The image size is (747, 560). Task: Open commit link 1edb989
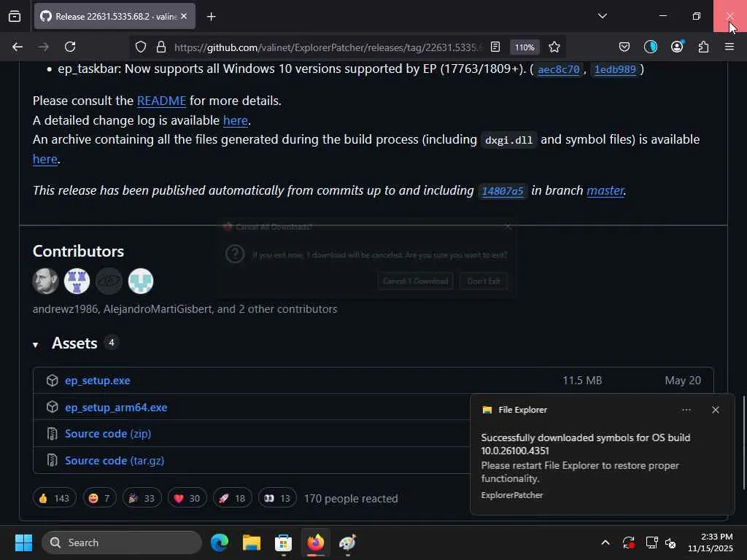[x=615, y=69]
